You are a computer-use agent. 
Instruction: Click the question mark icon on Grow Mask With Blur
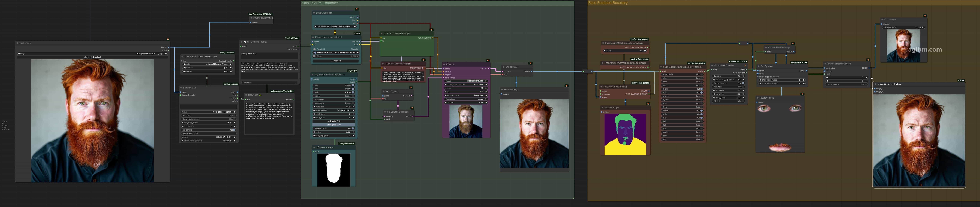pyautogui.click(x=745, y=65)
